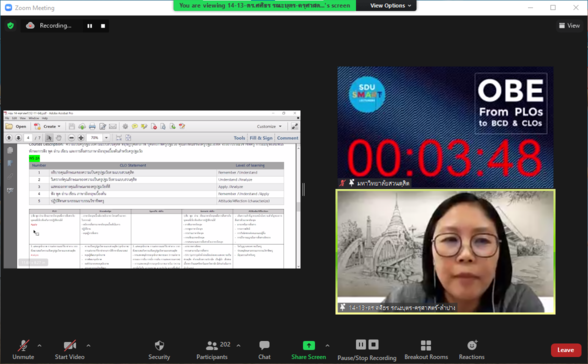
Task: Click the gear settings icon in Acrobat toolbar
Action: 125,126
